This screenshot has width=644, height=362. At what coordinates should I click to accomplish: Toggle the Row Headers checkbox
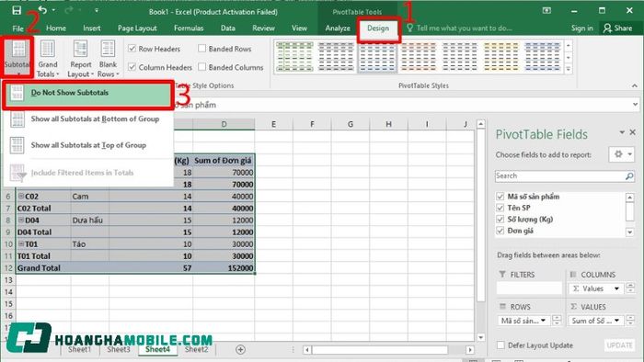[132, 49]
